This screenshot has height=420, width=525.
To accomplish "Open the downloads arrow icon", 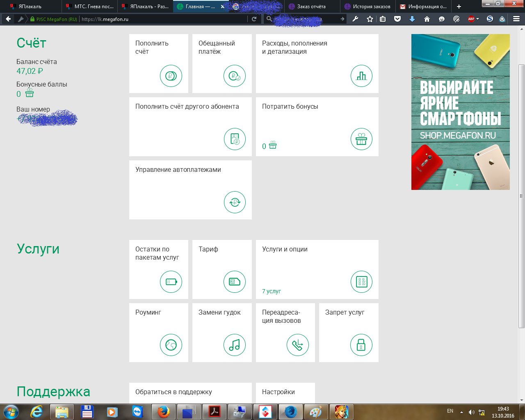I will point(412,19).
